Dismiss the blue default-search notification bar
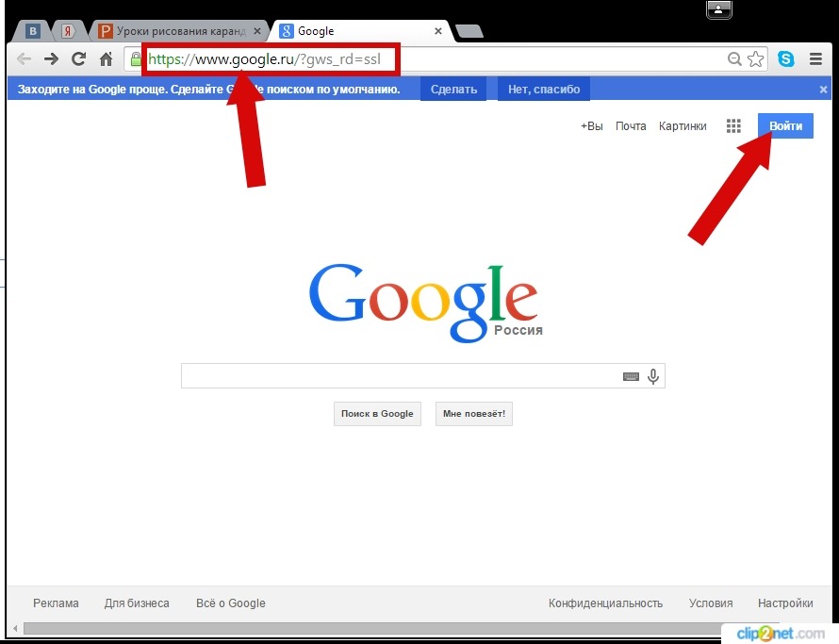The height and width of the screenshot is (644, 839). pyautogui.click(x=824, y=90)
